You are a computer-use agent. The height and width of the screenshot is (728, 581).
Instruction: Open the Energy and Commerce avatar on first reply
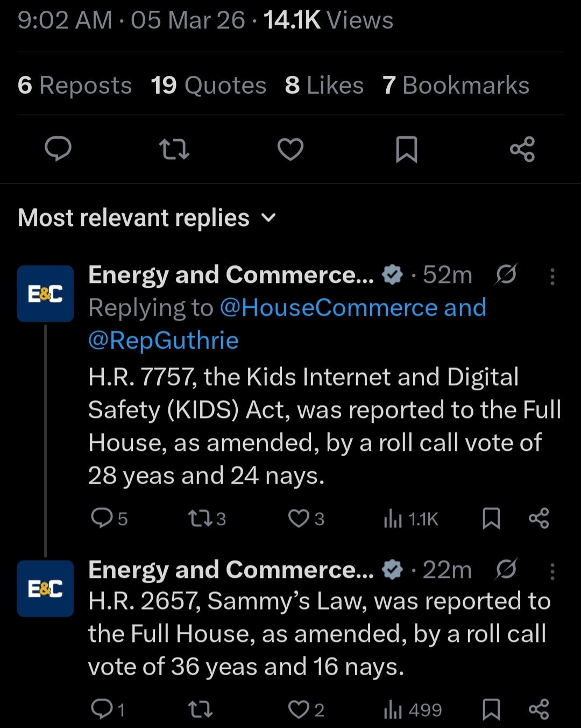click(45, 293)
